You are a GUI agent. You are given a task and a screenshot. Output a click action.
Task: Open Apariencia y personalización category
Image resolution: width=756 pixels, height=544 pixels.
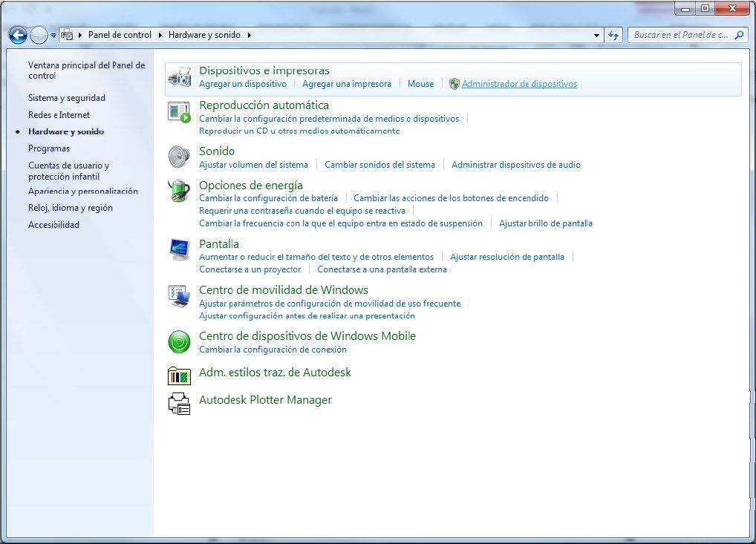83,191
